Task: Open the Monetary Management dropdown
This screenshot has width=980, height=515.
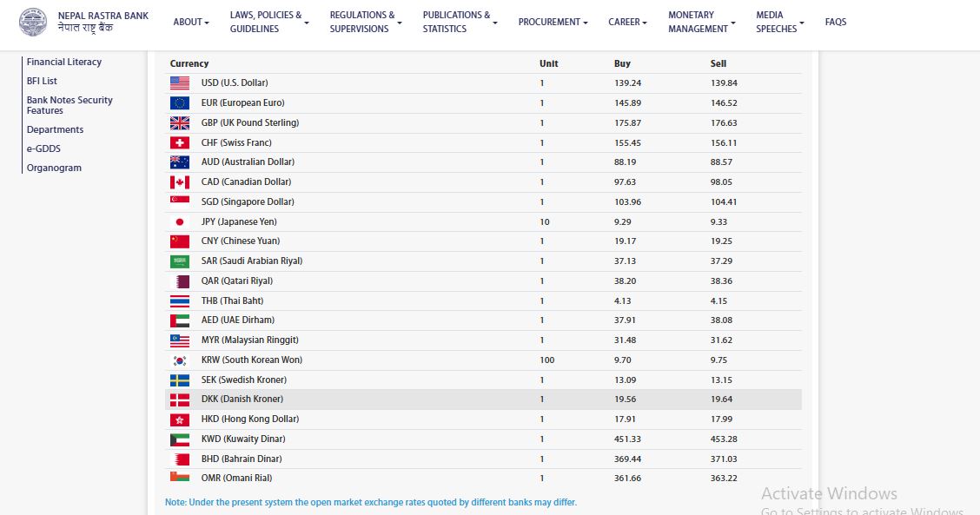Action: [702, 22]
